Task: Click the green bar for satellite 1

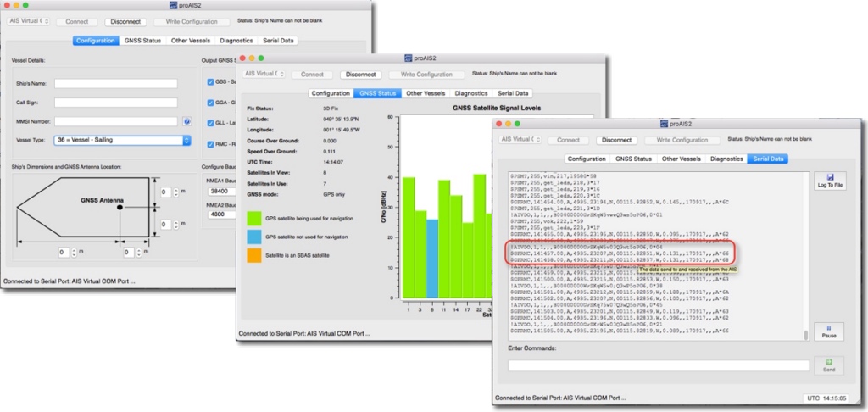Action: (409, 237)
